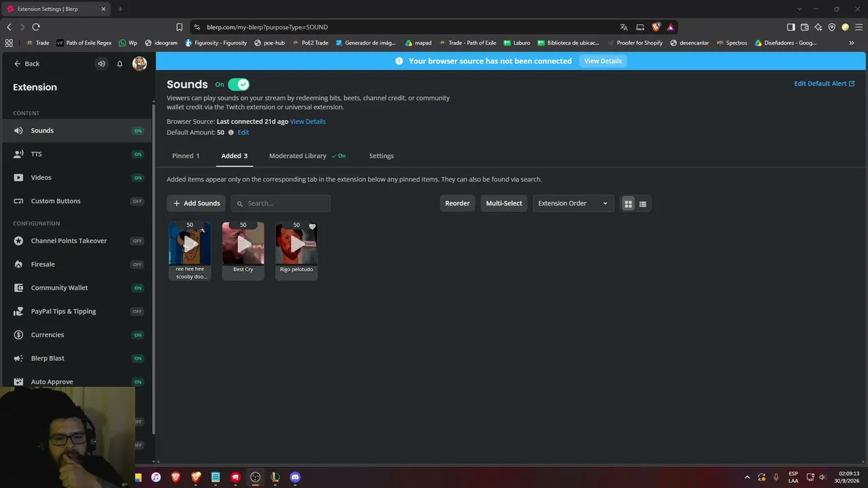
Task: Open the Extension Order dropdown
Action: (x=573, y=203)
